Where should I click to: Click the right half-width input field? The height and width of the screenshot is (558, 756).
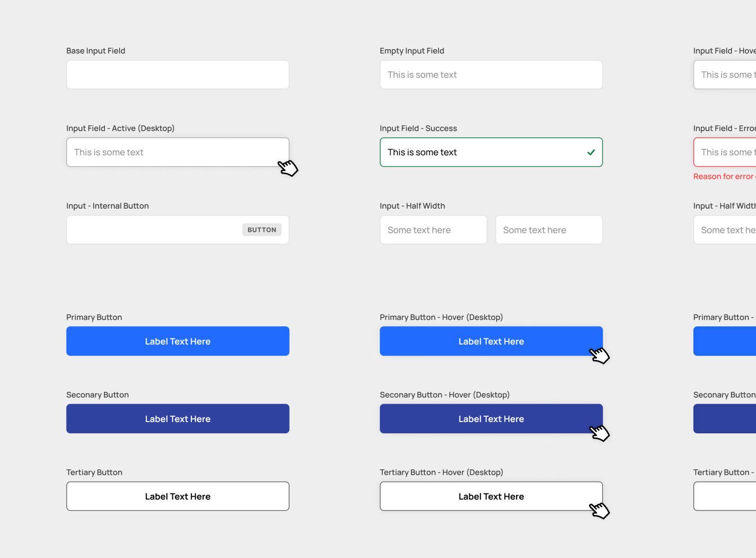(549, 229)
